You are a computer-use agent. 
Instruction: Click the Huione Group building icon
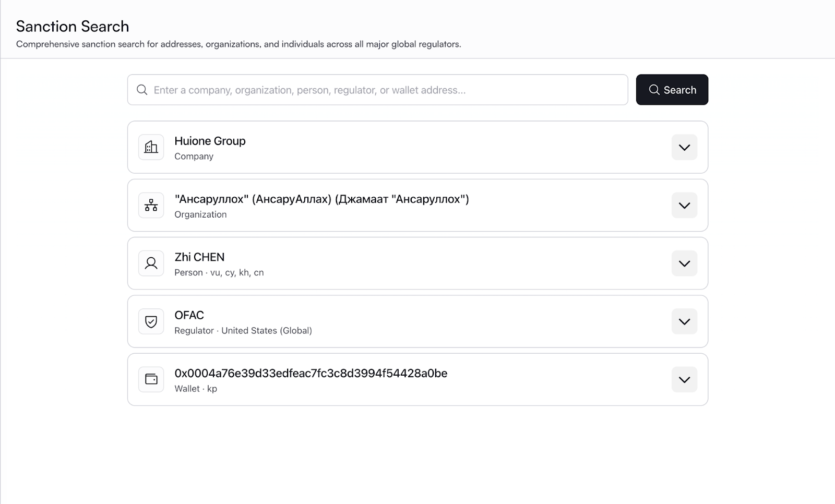pyautogui.click(x=151, y=147)
